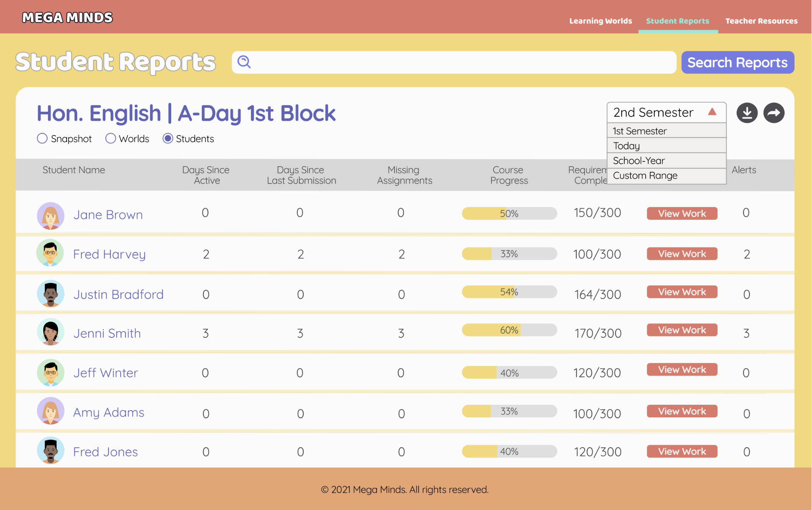Click into the report search field
Viewport: 812px width, 510px height.
tap(460, 62)
